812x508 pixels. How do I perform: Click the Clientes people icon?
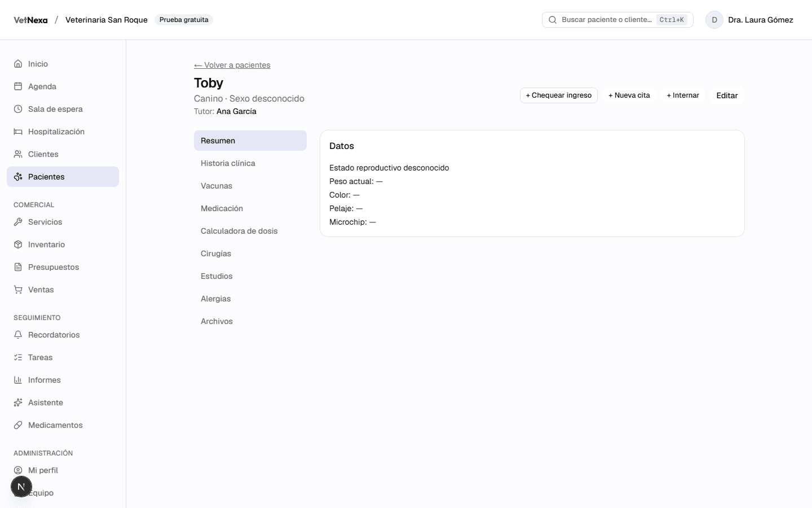18,154
